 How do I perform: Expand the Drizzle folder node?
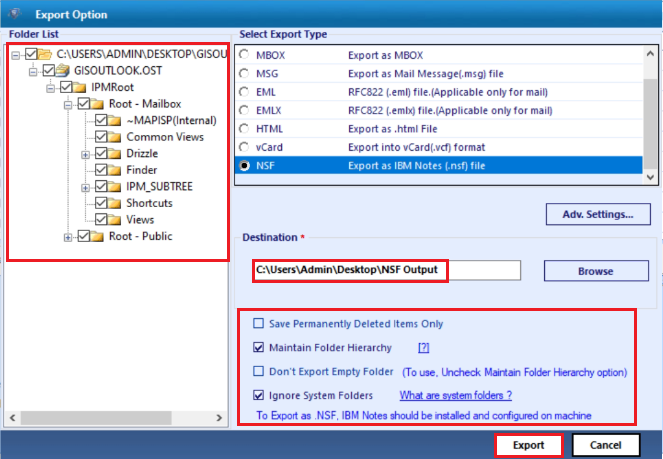click(85, 155)
